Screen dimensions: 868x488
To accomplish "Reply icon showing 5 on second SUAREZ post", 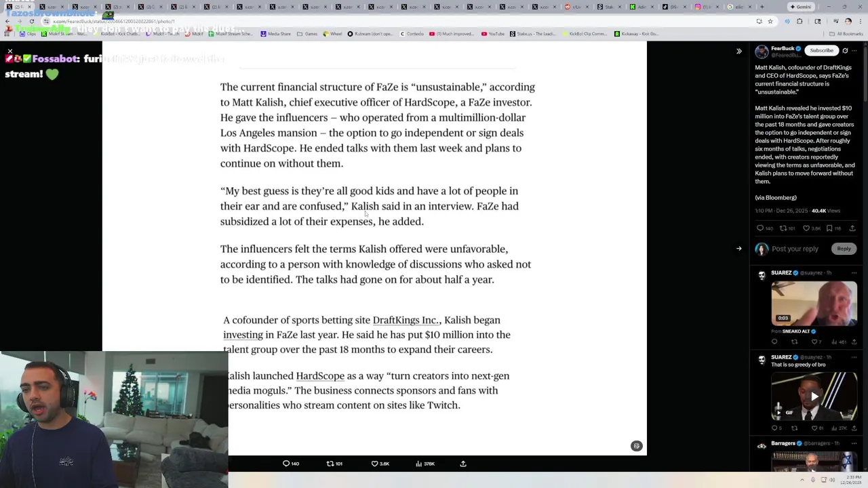I will [776, 428].
